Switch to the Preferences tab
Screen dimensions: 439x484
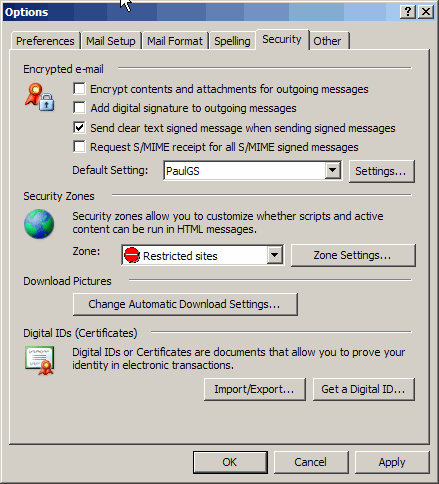click(45, 41)
